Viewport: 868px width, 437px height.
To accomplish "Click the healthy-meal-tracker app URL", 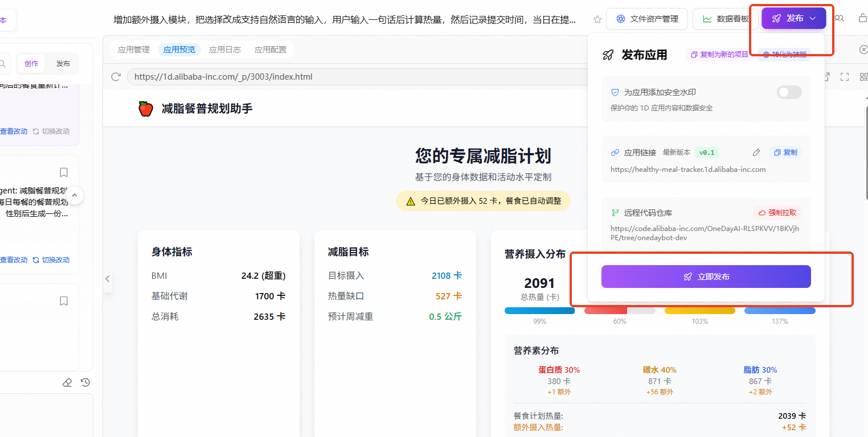I will point(688,169).
